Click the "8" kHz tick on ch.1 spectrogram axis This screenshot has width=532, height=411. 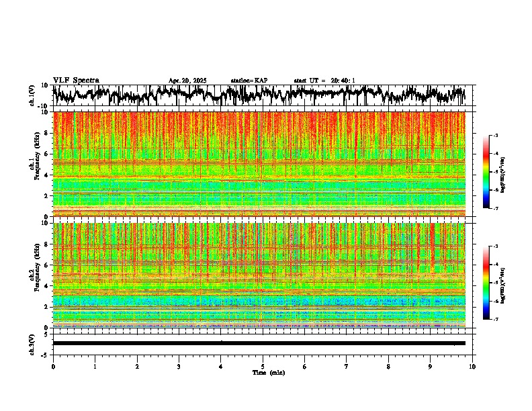pyautogui.click(x=46, y=133)
